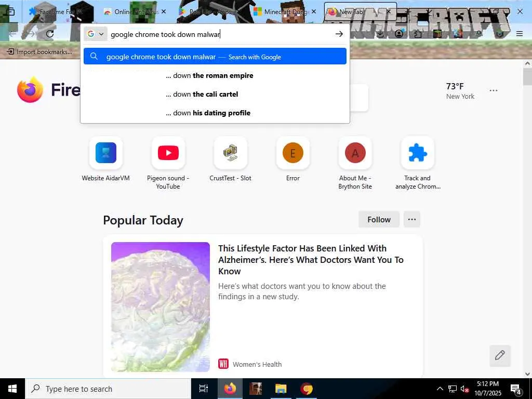Image resolution: width=532 pixels, height=399 pixels.
Task: Open the Extensions puzzle-piece menu
Action: coord(418,34)
